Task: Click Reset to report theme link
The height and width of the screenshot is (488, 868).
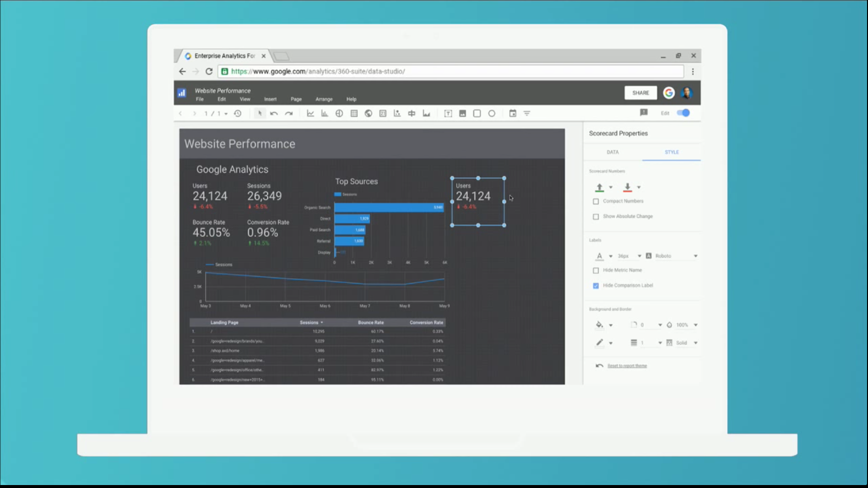Action: (627, 366)
